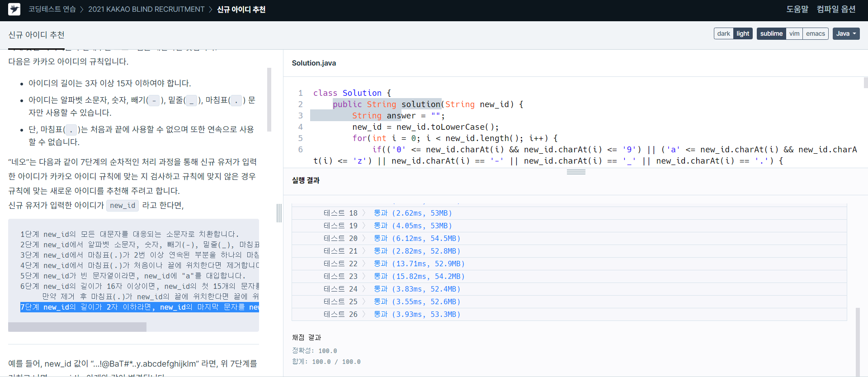Select 테스트 25 result row
This screenshot has height=377, width=868.
569,302
